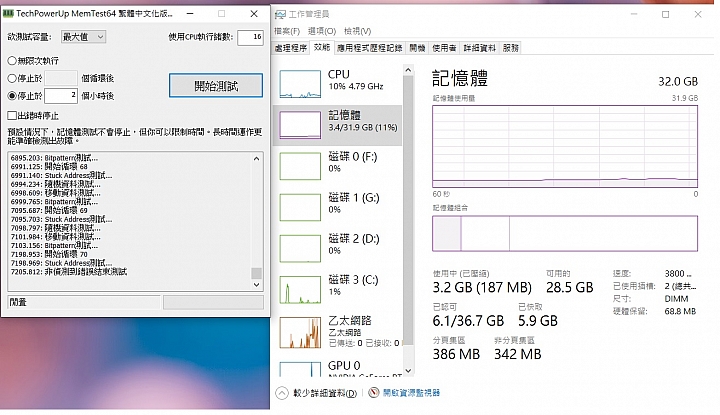Click the up arrow of MemTest64 log scrollbar
720x415 pixels.
[x=256, y=159]
